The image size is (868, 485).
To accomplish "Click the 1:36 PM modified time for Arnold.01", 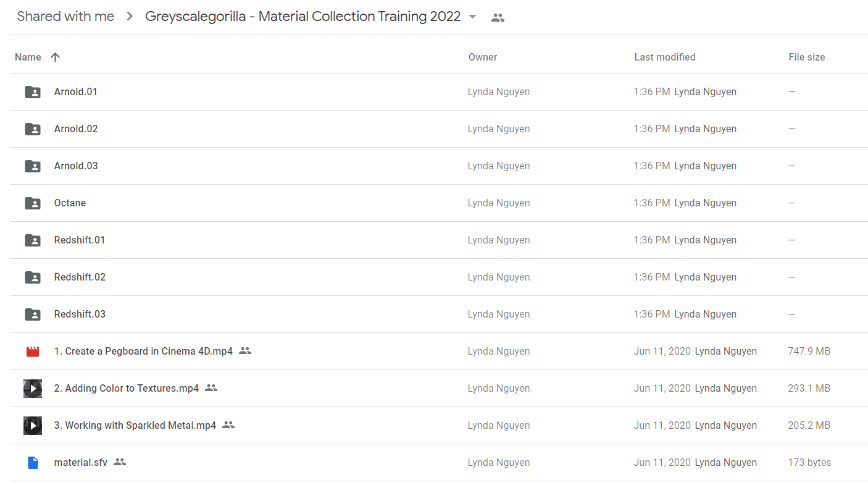I will [652, 92].
